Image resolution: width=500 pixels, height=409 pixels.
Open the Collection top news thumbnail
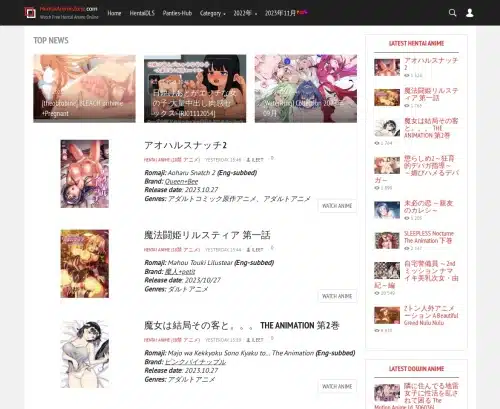pyautogui.click(x=306, y=89)
